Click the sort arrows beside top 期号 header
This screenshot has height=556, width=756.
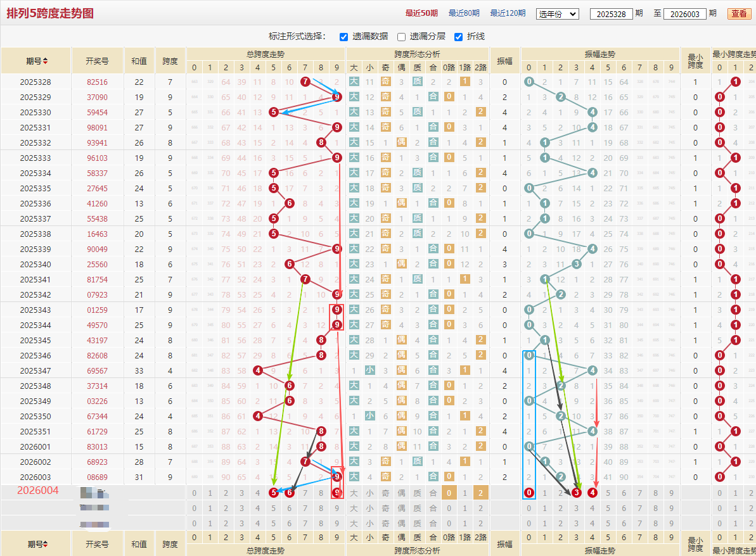(46, 61)
